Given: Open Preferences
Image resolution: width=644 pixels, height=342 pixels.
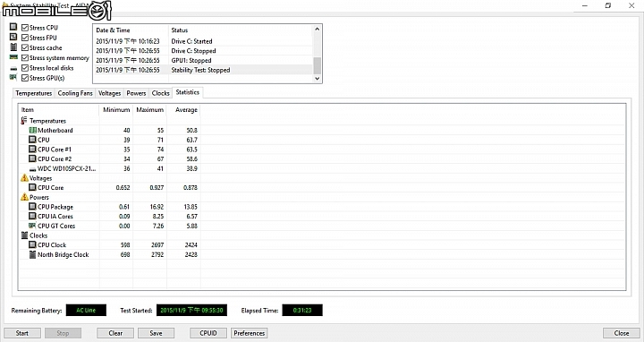Looking at the screenshot, I should [x=250, y=333].
